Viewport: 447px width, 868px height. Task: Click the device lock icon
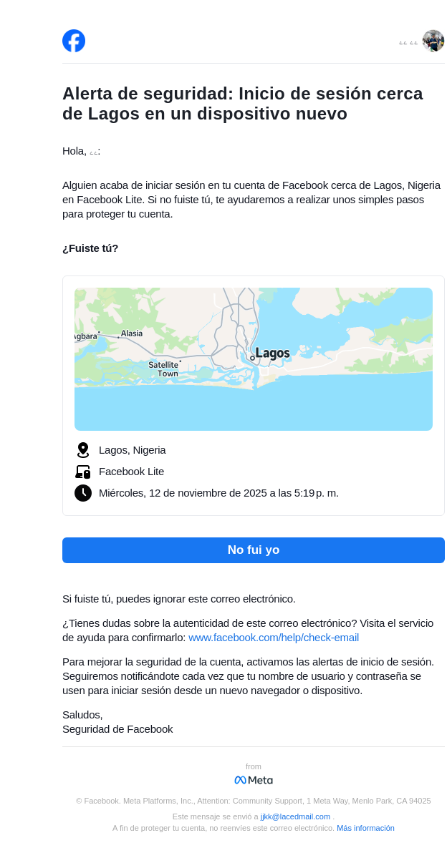(83, 472)
